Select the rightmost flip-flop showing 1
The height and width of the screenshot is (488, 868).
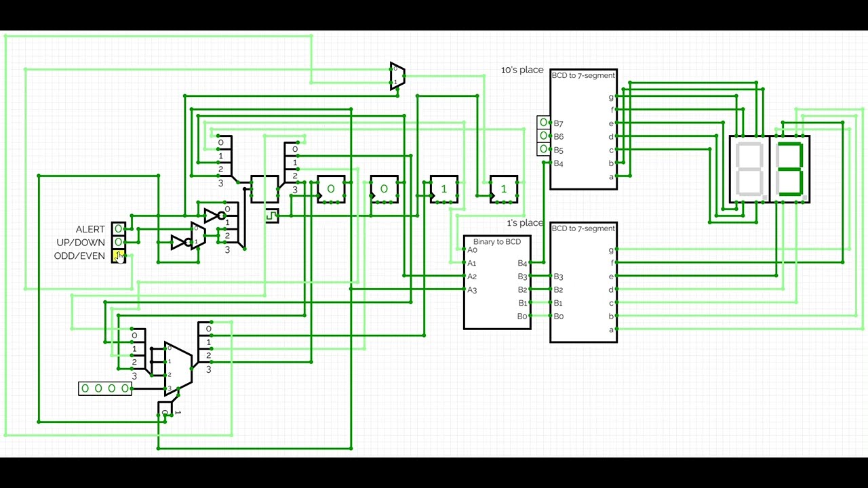(503, 189)
